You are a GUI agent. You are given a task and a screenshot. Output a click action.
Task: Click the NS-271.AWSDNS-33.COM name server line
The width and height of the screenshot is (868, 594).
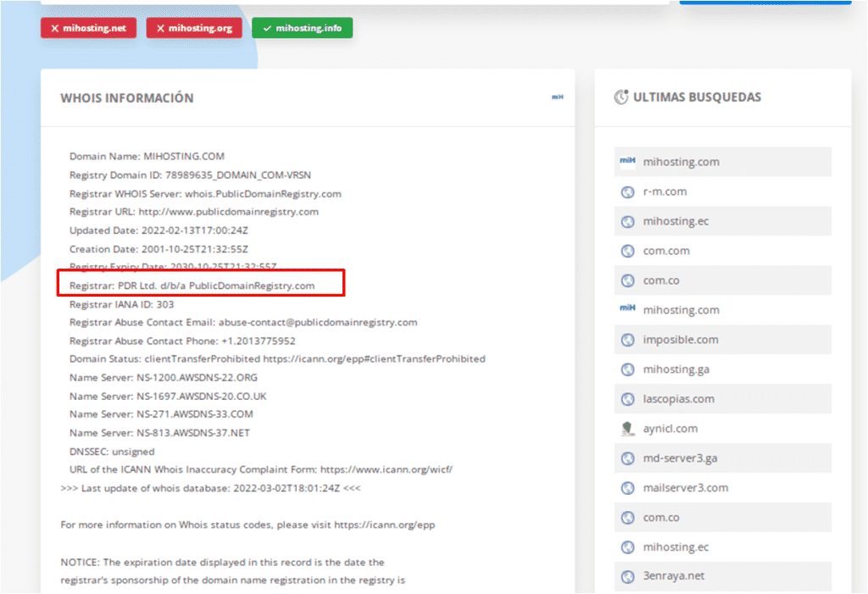coord(161,414)
